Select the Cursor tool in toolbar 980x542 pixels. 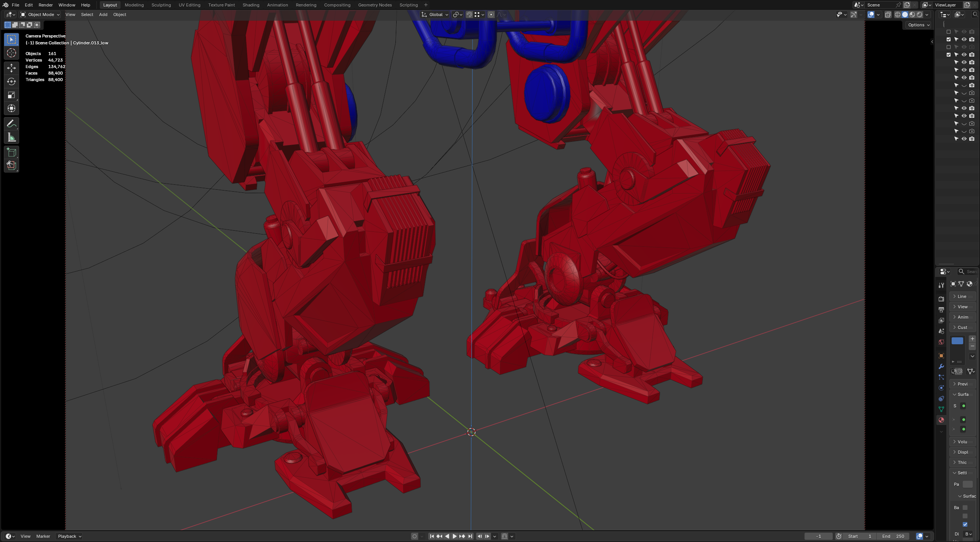(x=11, y=53)
